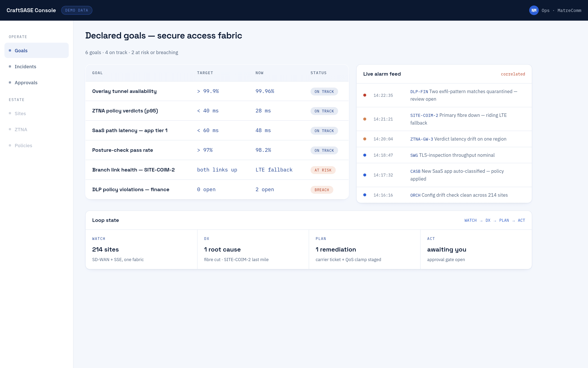This screenshot has width=588, height=368.
Task: Click the ON TRACK badge for Overlay tunnel
Action: tap(324, 91)
